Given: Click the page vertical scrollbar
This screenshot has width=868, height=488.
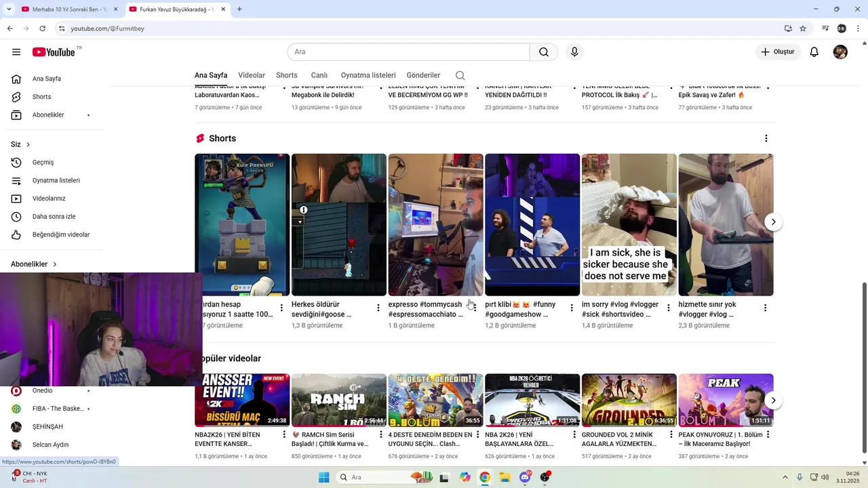Looking at the screenshot, I should pos(864,366).
